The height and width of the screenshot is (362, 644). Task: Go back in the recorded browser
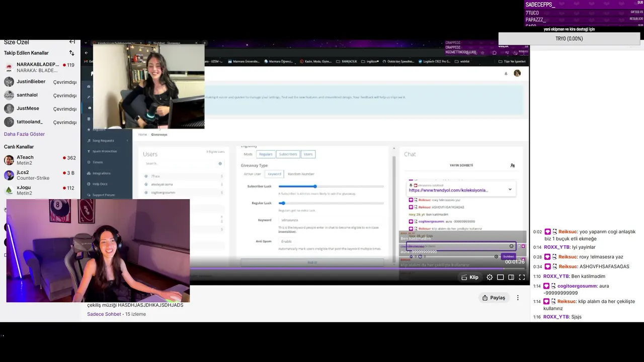86,53
